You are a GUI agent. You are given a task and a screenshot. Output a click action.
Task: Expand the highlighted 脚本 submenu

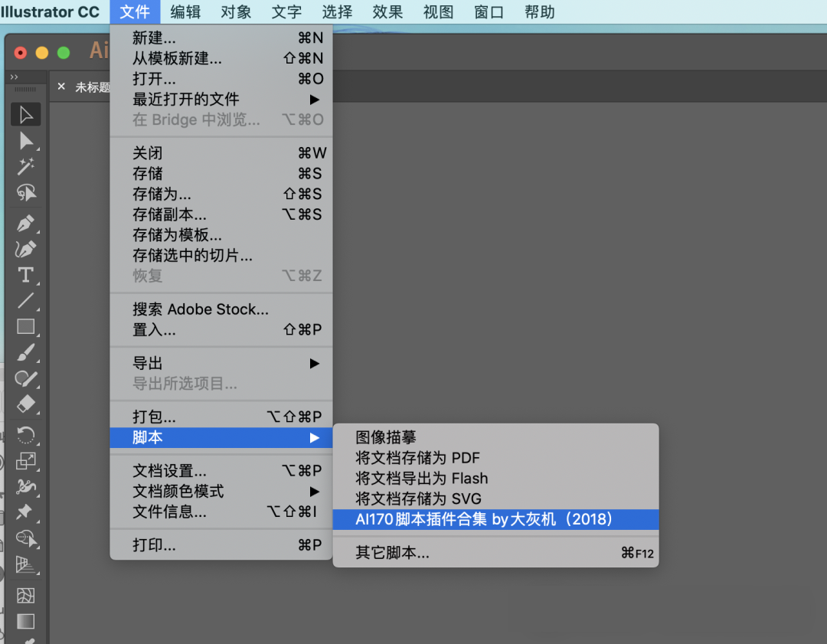(x=221, y=438)
